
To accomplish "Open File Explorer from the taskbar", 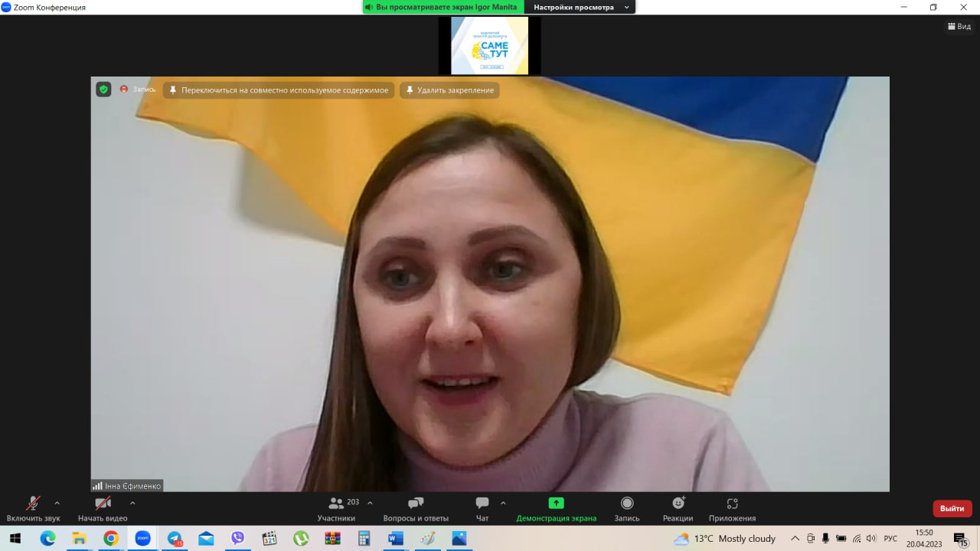I will pyautogui.click(x=79, y=538).
